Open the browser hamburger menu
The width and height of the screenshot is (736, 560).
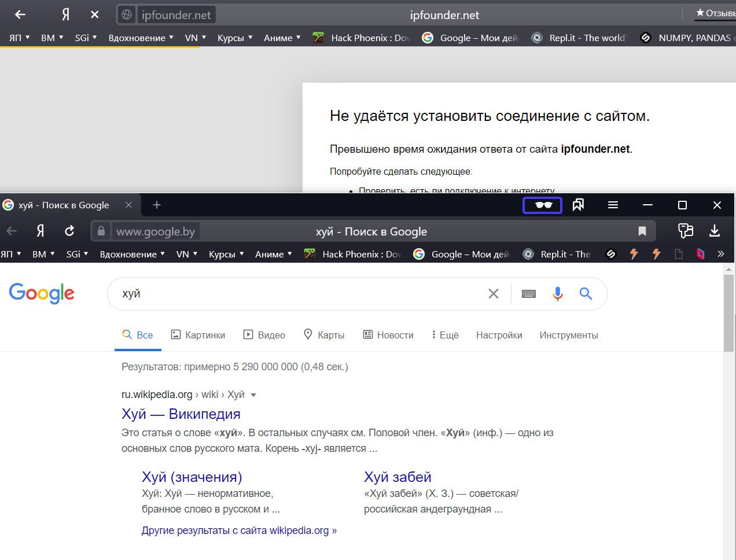(613, 205)
